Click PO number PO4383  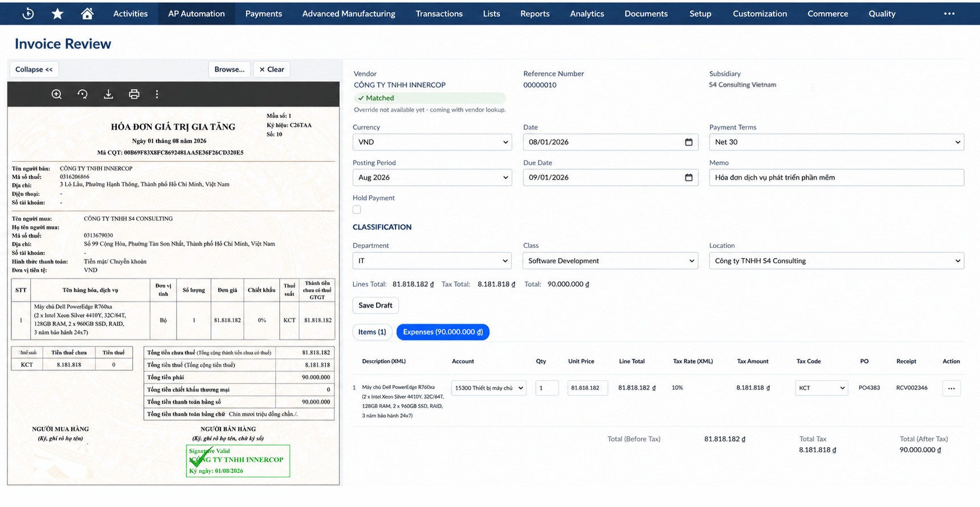click(x=869, y=388)
